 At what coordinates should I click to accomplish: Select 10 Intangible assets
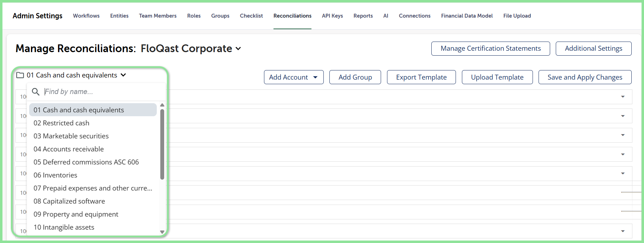(93, 227)
